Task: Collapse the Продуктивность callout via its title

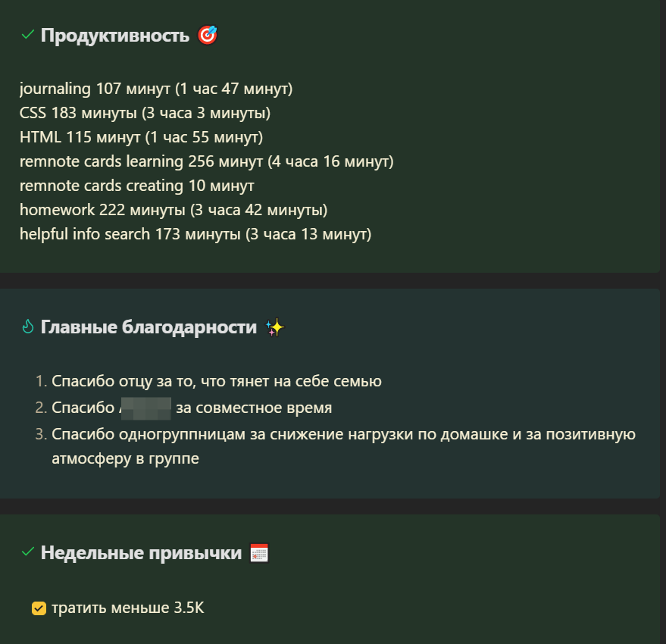Action: [114, 36]
